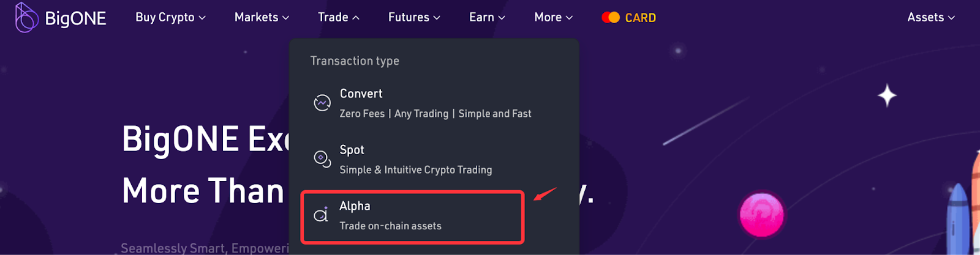Expand the Futures dropdown
Image resolution: width=980 pixels, height=255 pixels.
pos(414,18)
